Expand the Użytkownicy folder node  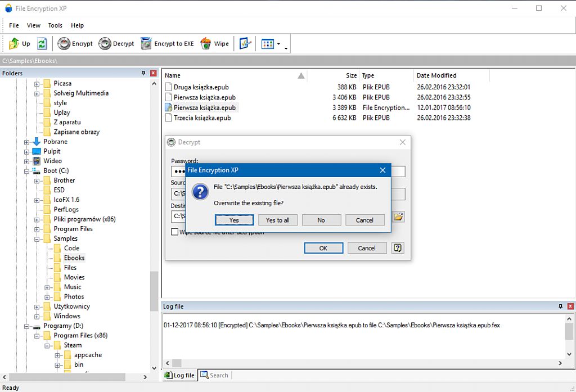(x=37, y=307)
